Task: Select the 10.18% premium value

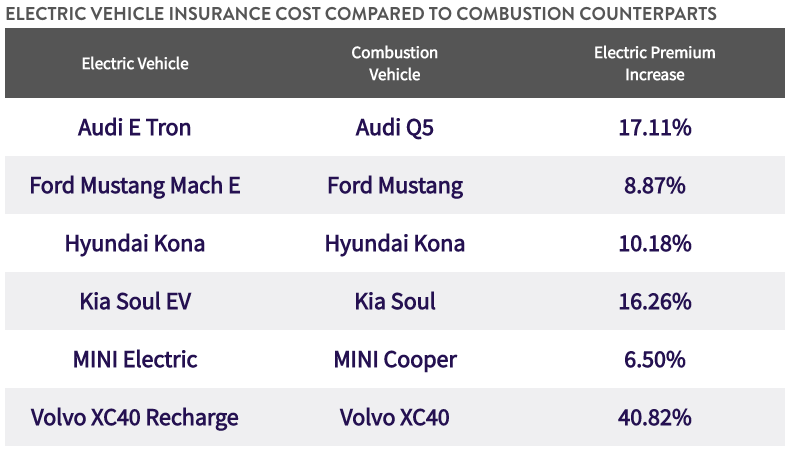Action: [655, 244]
